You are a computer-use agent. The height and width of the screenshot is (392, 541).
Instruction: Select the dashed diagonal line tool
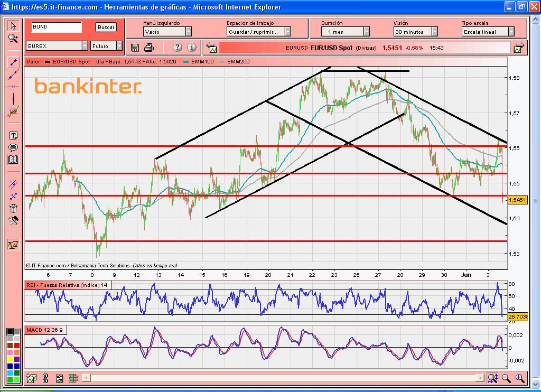pos(13,197)
